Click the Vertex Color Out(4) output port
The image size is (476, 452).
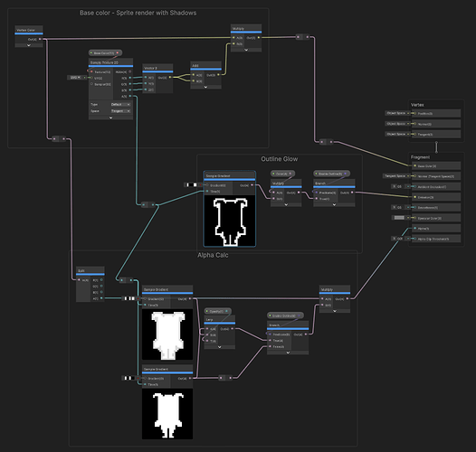pyautogui.click(x=40, y=39)
